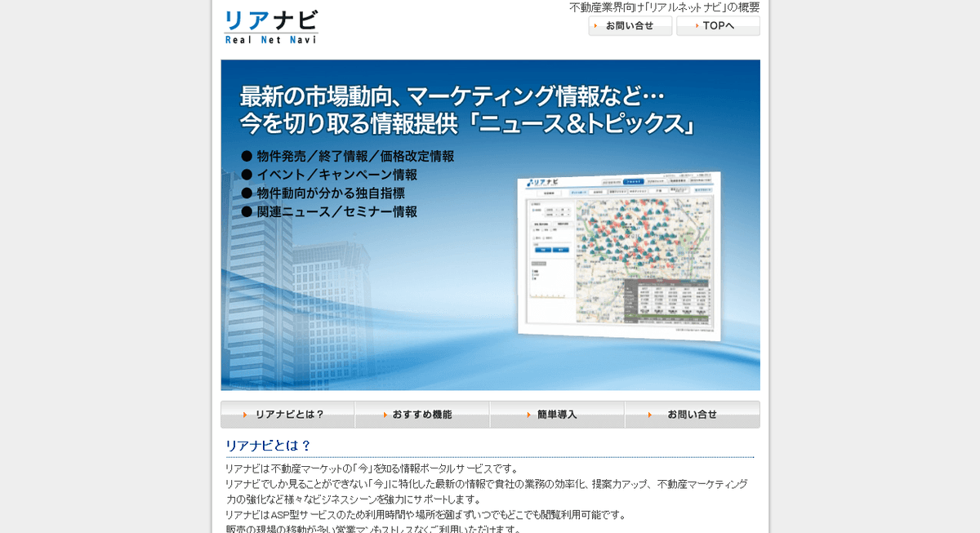The image size is (980, 533).
Task: Select the リアナビとは？ navigation tab
Action: click(x=287, y=415)
